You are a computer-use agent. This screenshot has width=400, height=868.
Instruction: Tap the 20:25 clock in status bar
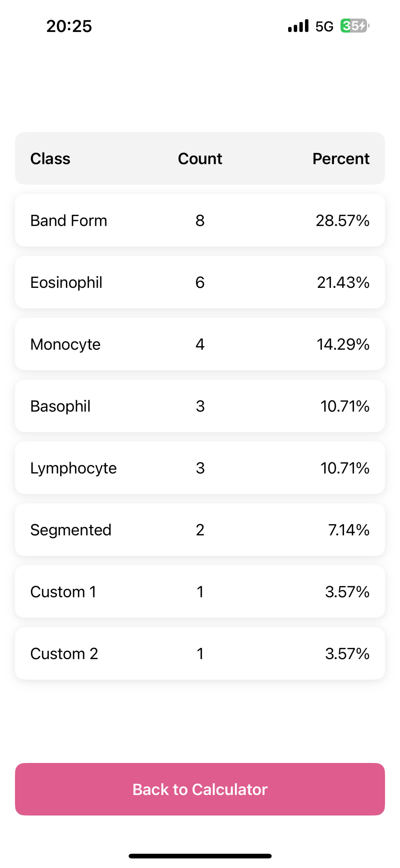69,26
